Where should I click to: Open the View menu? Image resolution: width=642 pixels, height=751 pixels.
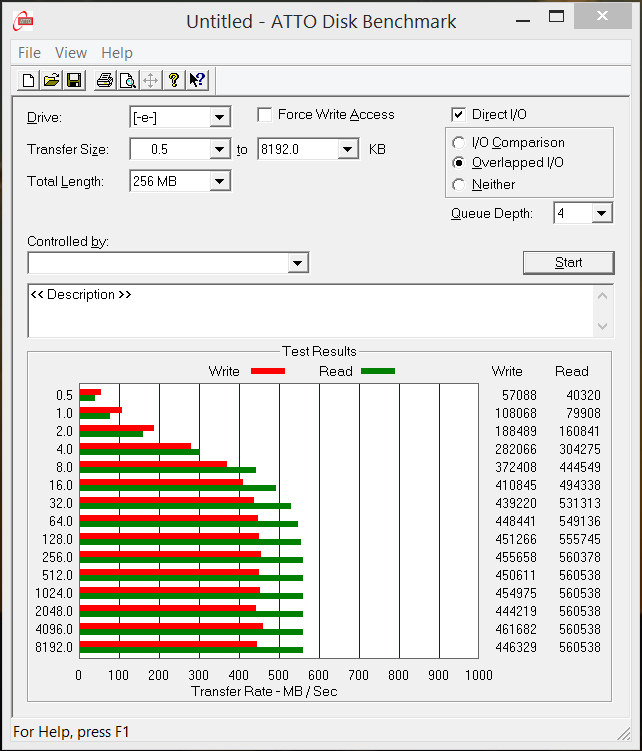(x=71, y=53)
